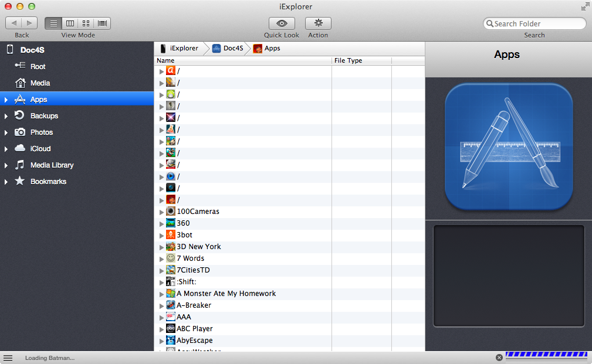Cancel loading with the stop icon

click(x=499, y=358)
